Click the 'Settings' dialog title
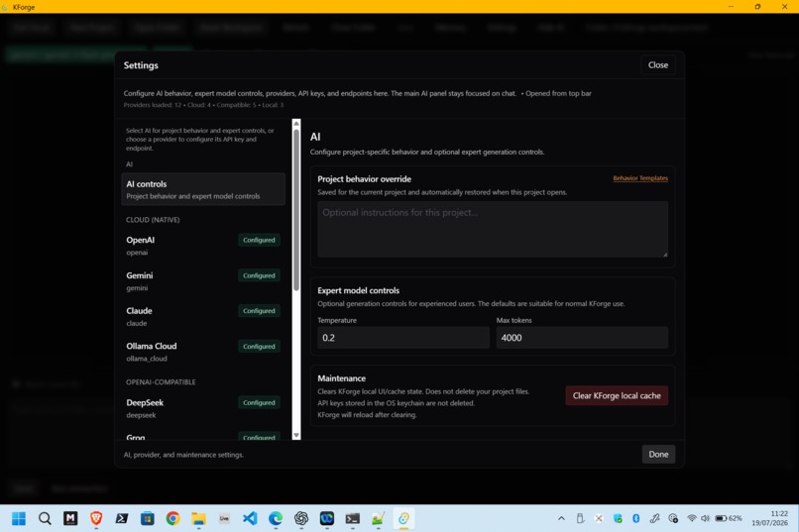This screenshot has width=799, height=532. tap(141, 65)
